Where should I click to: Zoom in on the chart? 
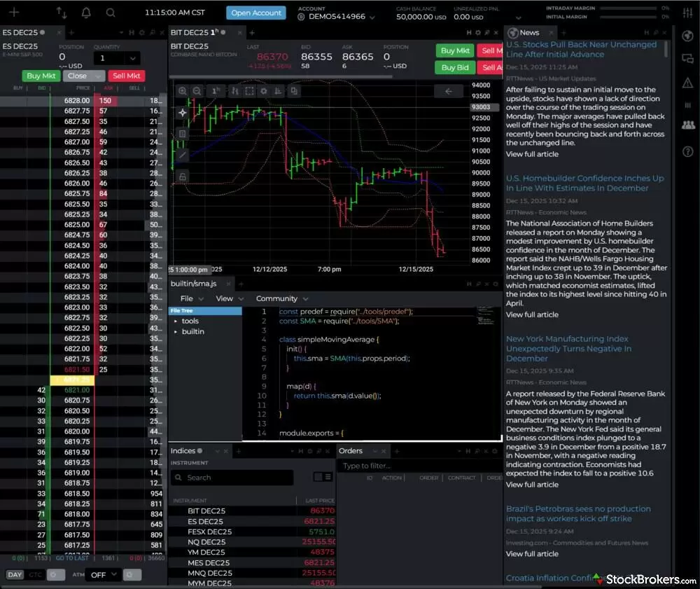coord(183,90)
